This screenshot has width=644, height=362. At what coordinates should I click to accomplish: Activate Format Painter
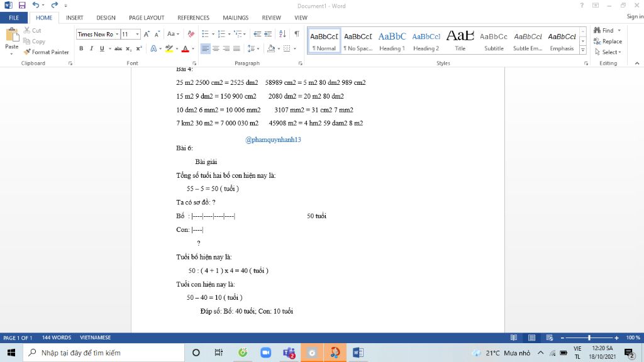coord(46,52)
